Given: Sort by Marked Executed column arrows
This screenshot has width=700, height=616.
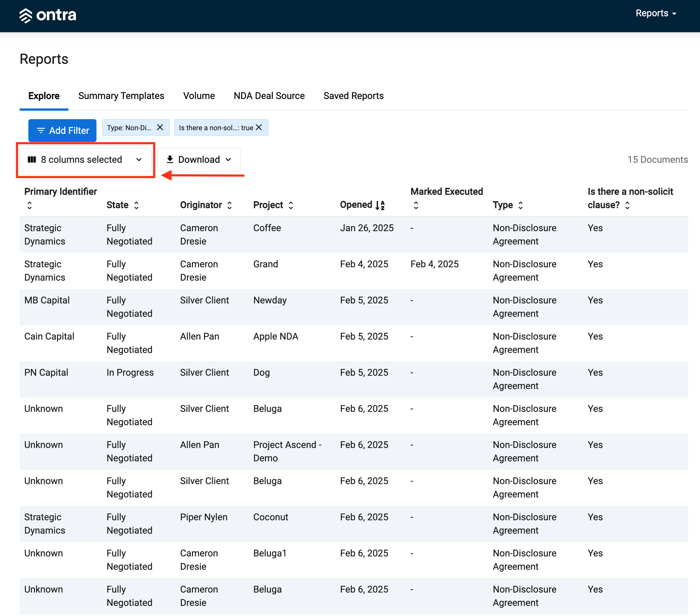Looking at the screenshot, I should click(x=416, y=205).
